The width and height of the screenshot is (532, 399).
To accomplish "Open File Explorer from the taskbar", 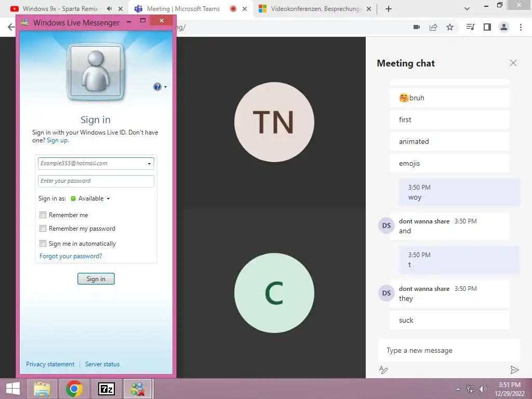I will 42,389.
